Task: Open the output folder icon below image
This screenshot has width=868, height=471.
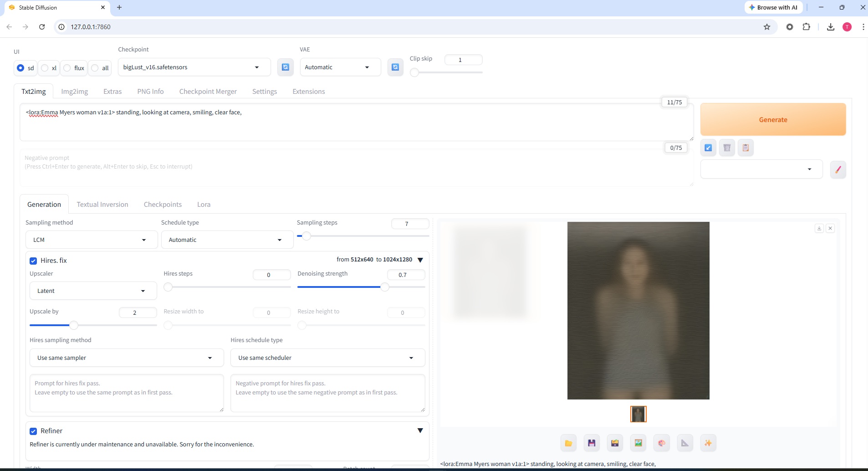Action: 568,443
